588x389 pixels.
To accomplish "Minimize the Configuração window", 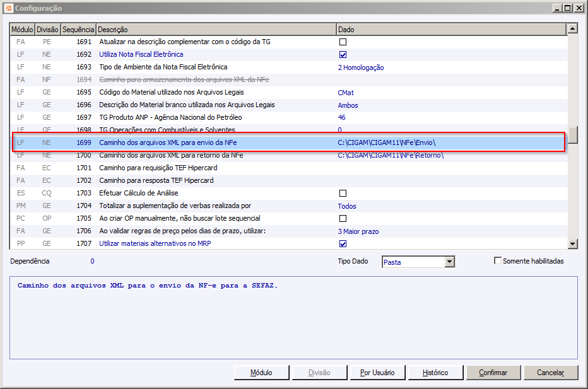I will point(558,8).
